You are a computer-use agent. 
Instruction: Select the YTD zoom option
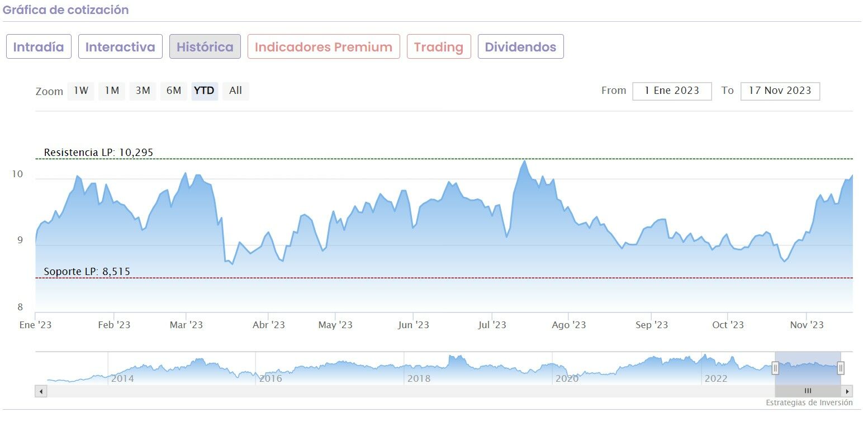pos(204,91)
